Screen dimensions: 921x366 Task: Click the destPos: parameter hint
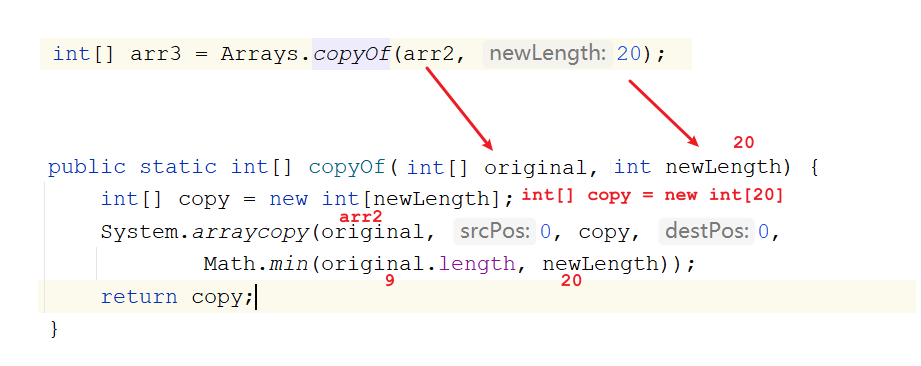point(706,232)
